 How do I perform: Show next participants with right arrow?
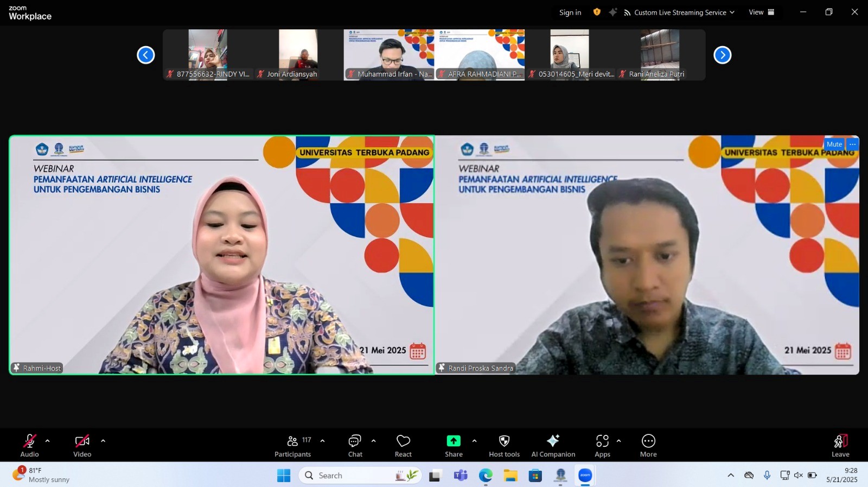tap(722, 55)
